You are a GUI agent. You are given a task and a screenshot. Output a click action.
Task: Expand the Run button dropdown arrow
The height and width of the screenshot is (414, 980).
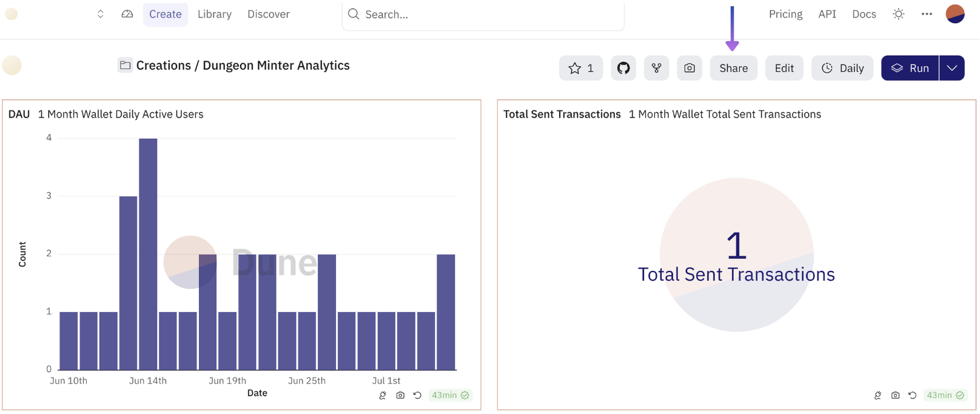952,68
